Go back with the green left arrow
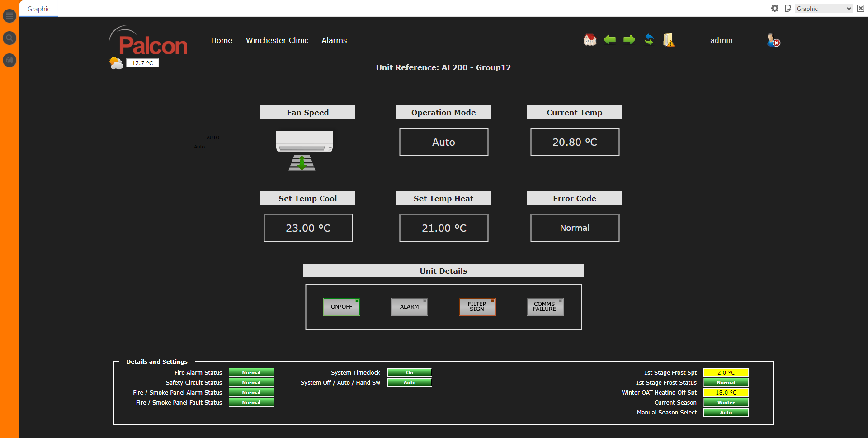Screen dimensions: 868x438 (610, 40)
